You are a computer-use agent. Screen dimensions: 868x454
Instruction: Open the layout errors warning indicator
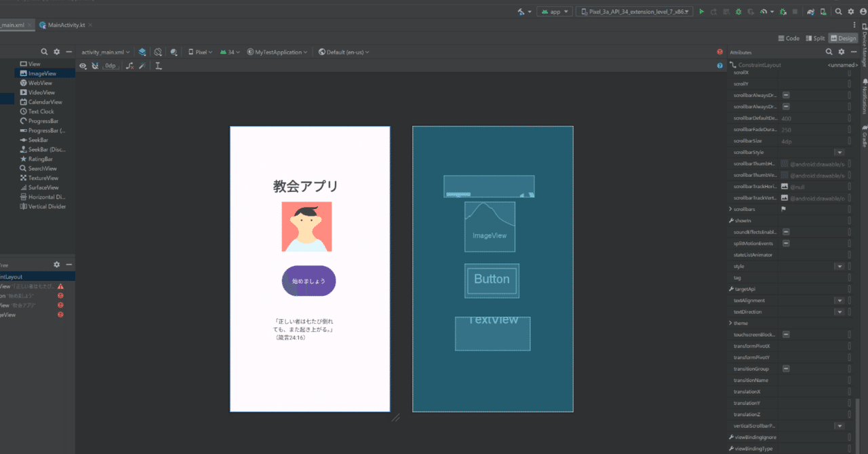coord(719,52)
